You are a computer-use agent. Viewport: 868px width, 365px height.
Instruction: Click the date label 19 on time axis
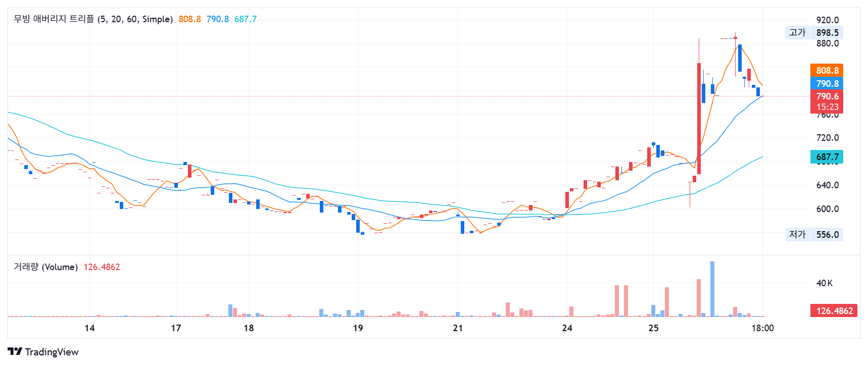[358, 328]
